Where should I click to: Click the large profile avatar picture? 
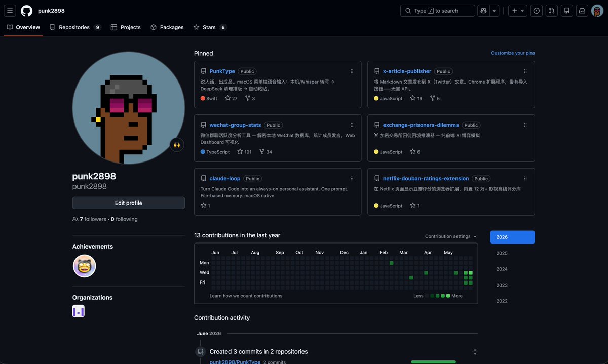tap(129, 108)
